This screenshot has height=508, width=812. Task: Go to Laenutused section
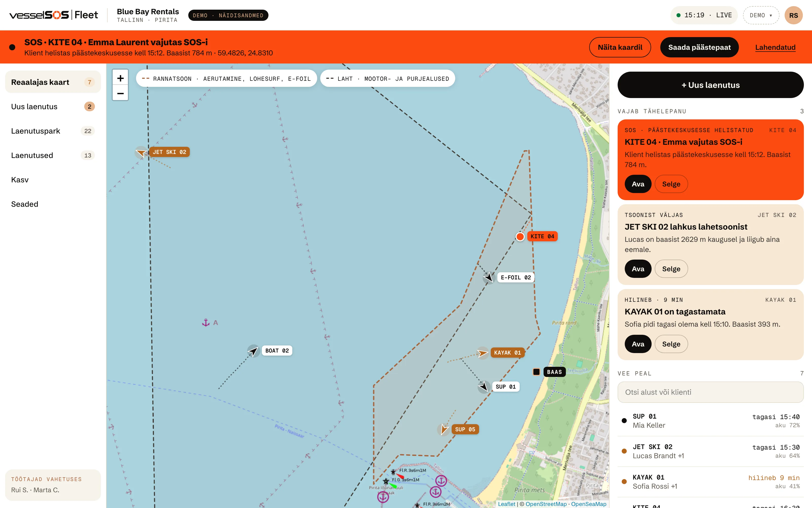[x=53, y=155]
